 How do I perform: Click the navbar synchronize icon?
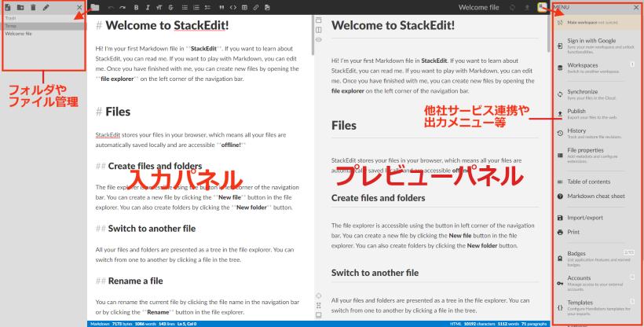[512, 7]
